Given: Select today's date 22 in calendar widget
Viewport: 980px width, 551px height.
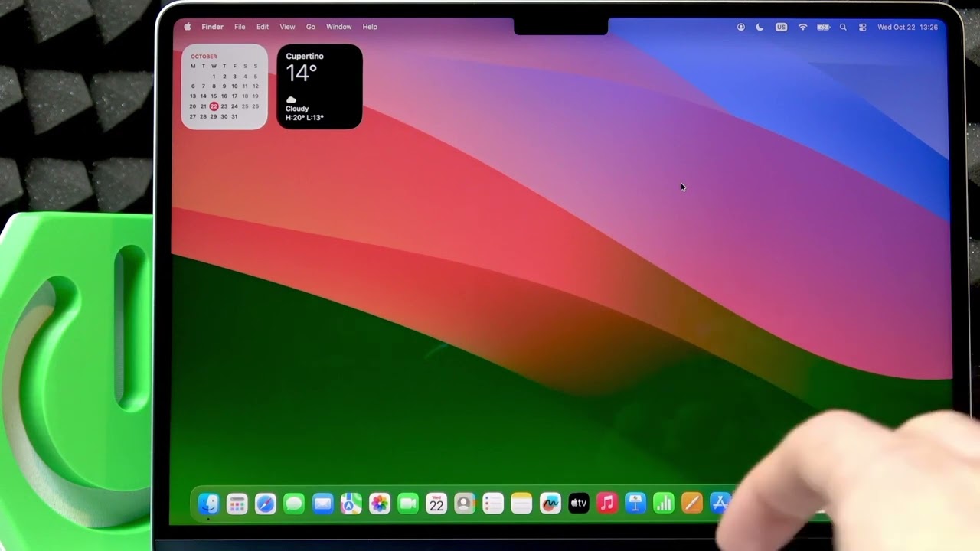Looking at the screenshot, I should 214,106.
